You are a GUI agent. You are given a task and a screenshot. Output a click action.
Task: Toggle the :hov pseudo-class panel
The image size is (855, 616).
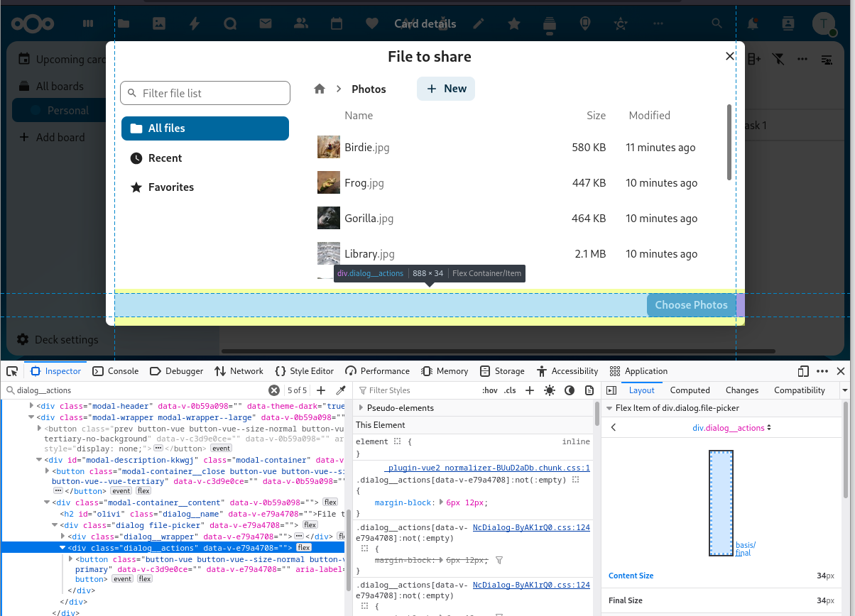pyautogui.click(x=490, y=390)
